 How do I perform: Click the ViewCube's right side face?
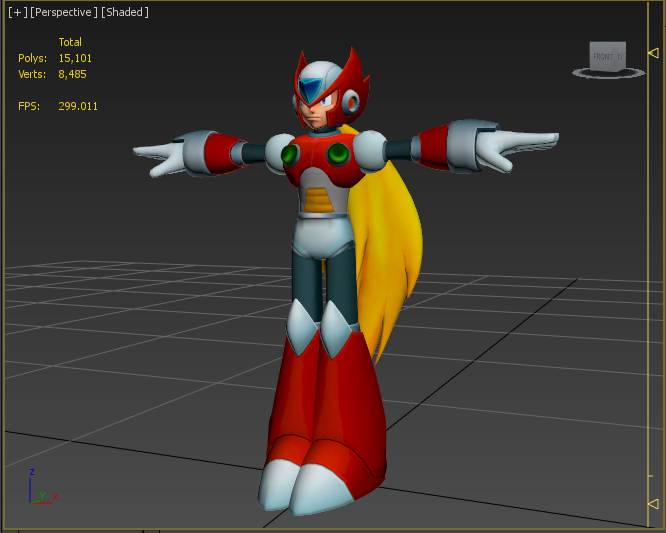pyautogui.click(x=621, y=56)
